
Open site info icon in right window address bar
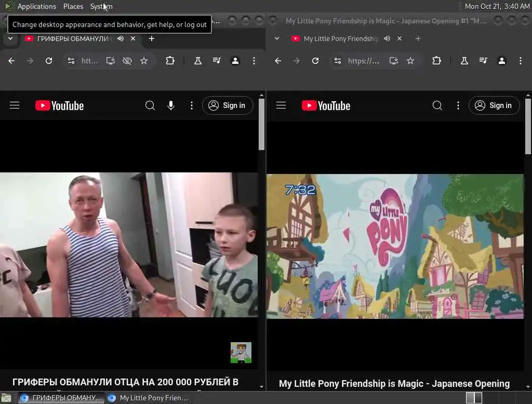(338, 61)
